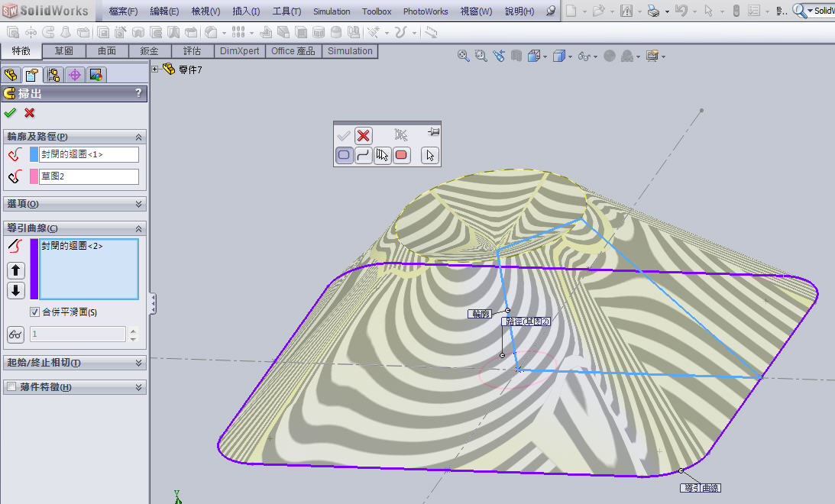The width and height of the screenshot is (835, 504).
Task: Pin the SelectionManager popup
Action: 433,131
